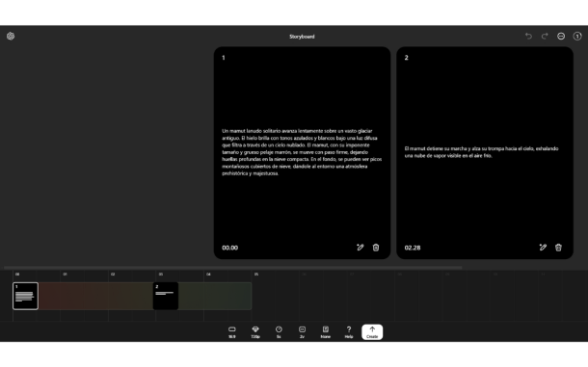Click the 00 mark on the timeline ruler
The image size is (588, 367).
coord(17,275)
